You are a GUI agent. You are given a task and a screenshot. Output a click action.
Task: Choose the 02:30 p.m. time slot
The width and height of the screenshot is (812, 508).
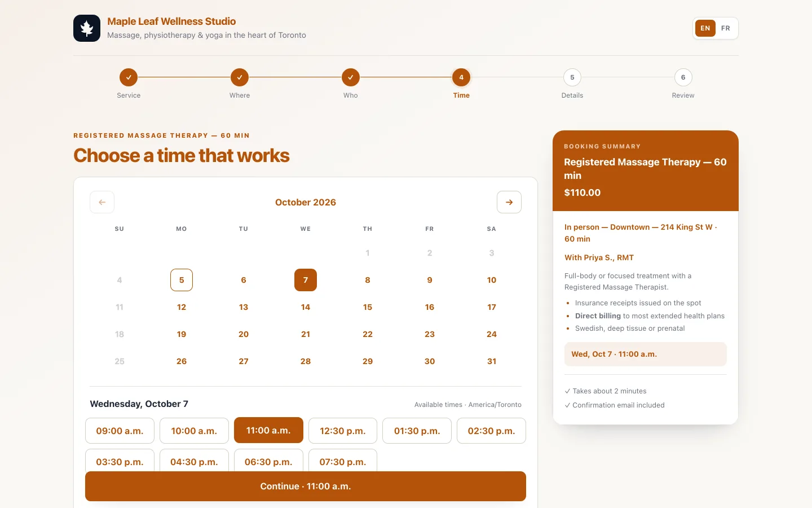pyautogui.click(x=492, y=431)
